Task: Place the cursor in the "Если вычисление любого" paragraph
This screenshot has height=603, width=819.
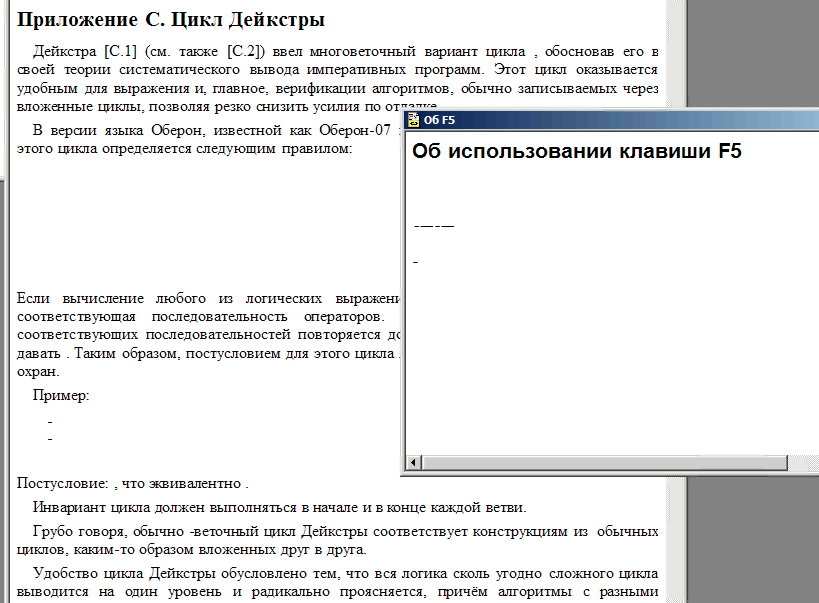Action: (x=200, y=299)
